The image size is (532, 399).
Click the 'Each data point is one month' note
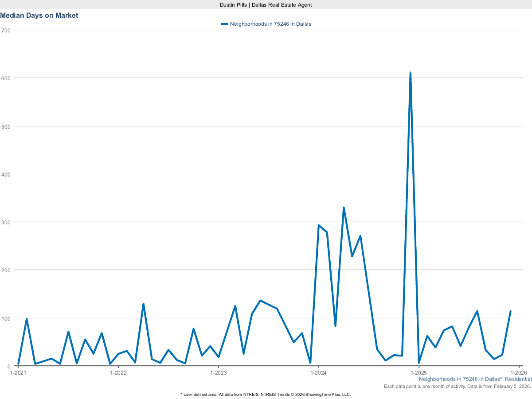[x=457, y=387]
